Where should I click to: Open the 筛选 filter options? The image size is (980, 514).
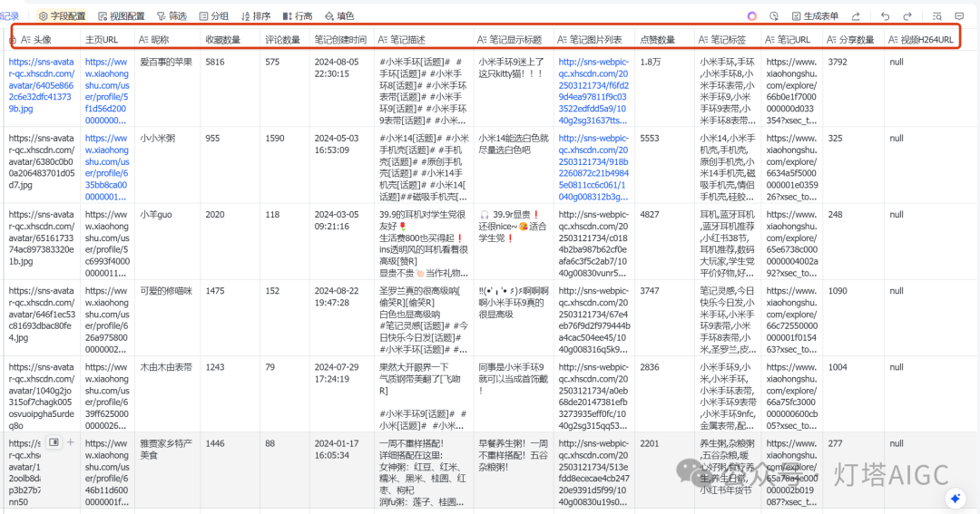[x=171, y=16]
